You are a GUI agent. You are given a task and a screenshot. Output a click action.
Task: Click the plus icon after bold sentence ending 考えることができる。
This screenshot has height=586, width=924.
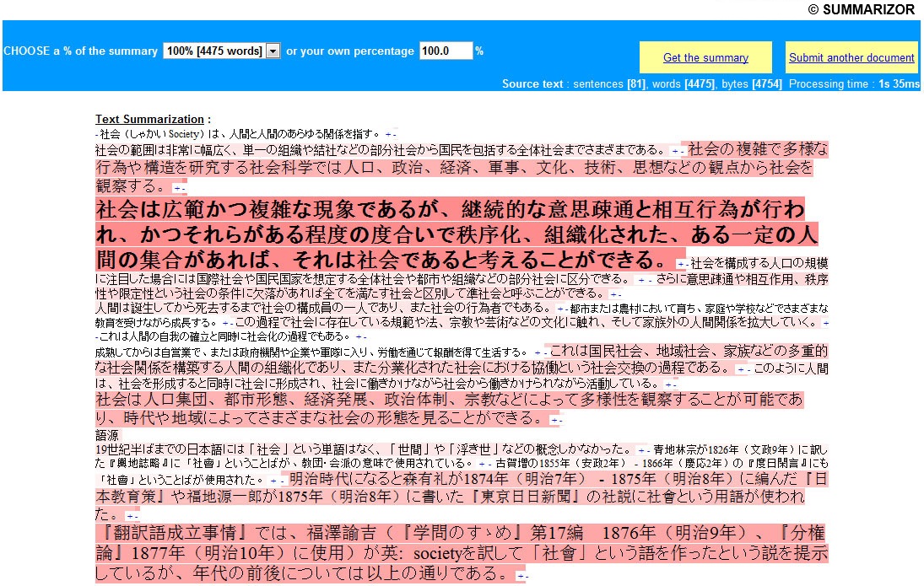(681, 265)
